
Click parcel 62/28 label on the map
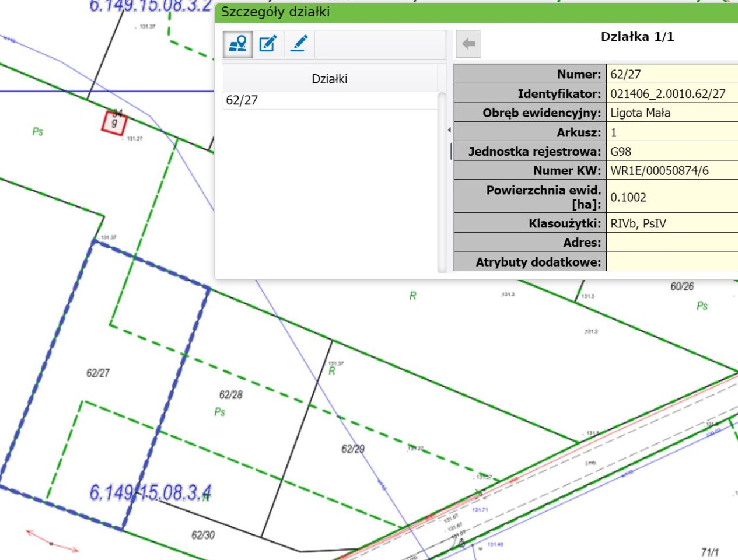click(x=230, y=395)
